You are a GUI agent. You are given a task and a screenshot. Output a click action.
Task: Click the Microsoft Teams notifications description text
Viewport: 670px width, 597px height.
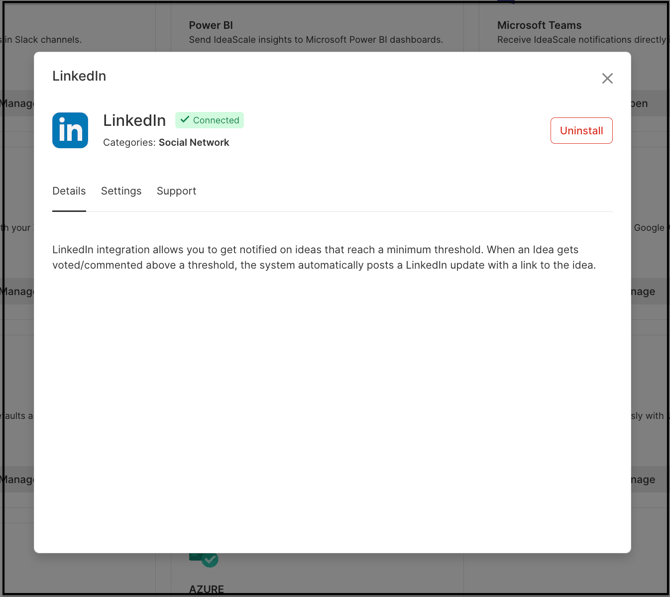pos(580,40)
